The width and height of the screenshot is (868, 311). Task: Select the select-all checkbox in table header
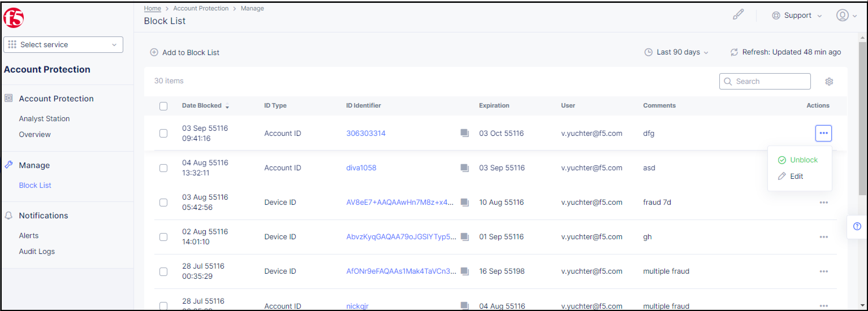point(163,106)
